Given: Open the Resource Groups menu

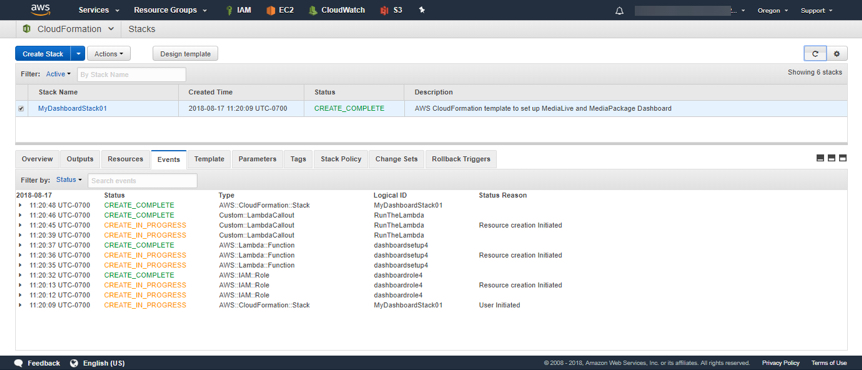Looking at the screenshot, I should tap(170, 10).
